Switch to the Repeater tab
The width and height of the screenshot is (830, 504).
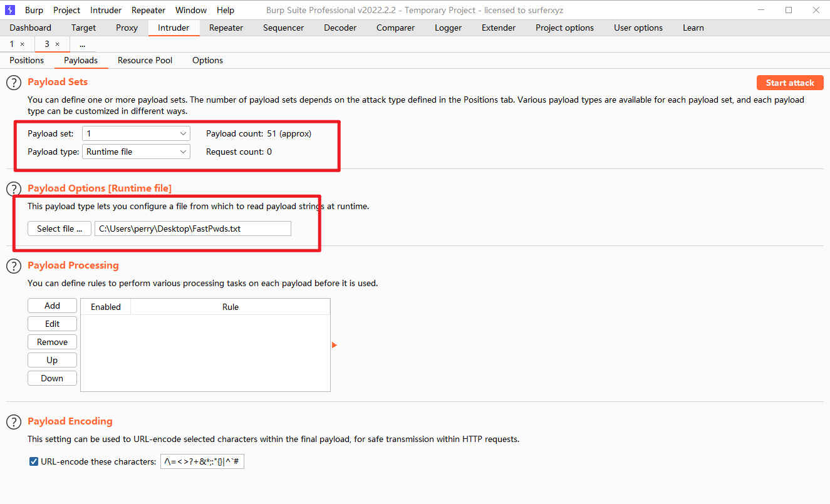[226, 28]
